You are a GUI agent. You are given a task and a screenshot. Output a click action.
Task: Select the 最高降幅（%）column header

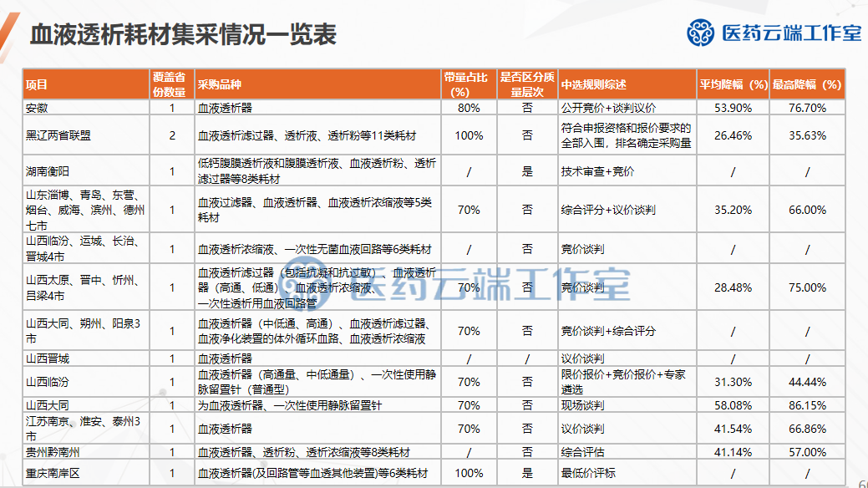point(806,84)
